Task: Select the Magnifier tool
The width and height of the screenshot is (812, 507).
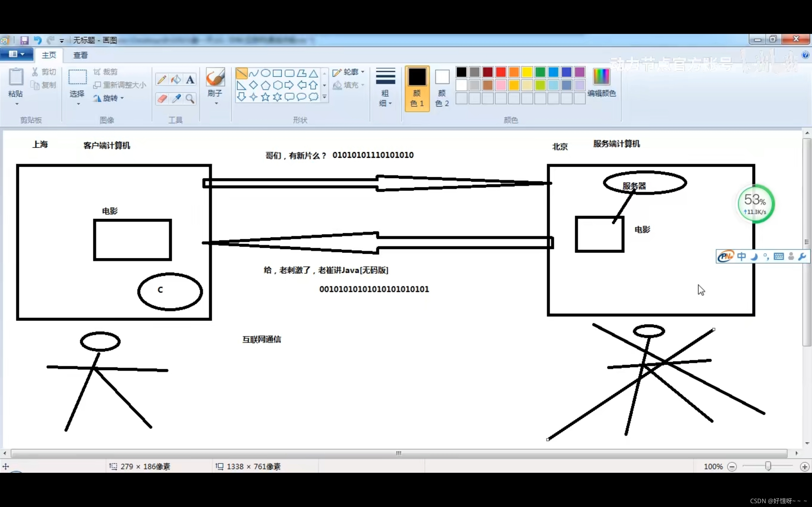Action: 190,99
